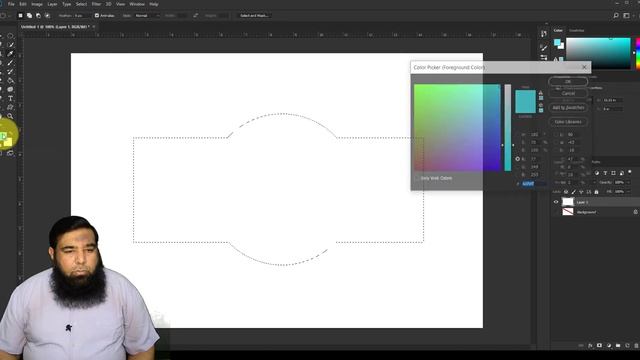
Task: Click the not web safe cube icon
Action: point(541,105)
